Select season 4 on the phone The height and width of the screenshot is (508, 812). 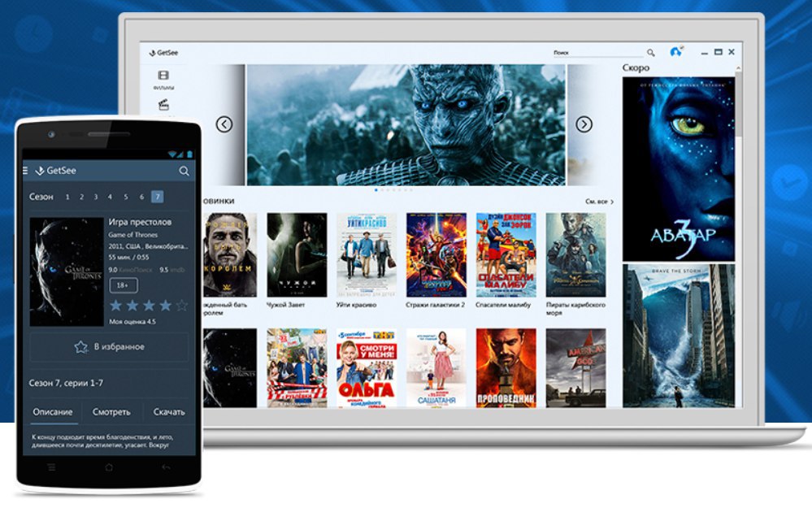point(110,197)
